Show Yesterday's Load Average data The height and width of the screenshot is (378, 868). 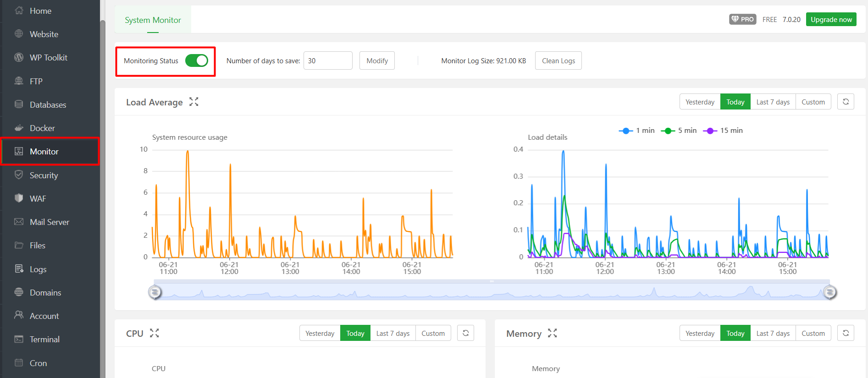700,102
